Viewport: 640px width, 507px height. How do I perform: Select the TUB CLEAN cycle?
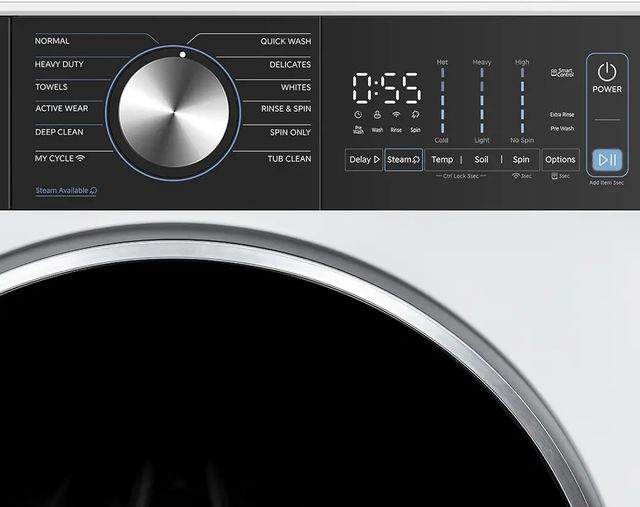point(289,159)
